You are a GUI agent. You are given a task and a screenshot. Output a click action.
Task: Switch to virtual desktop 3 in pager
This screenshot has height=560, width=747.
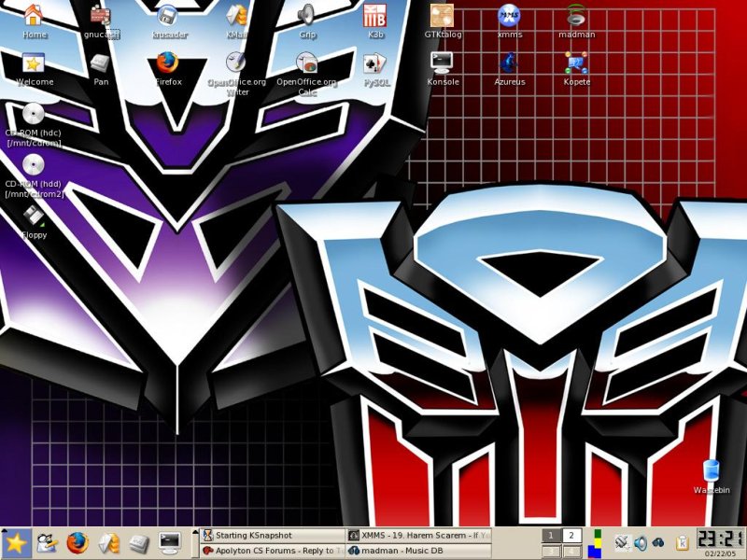[x=552, y=551]
